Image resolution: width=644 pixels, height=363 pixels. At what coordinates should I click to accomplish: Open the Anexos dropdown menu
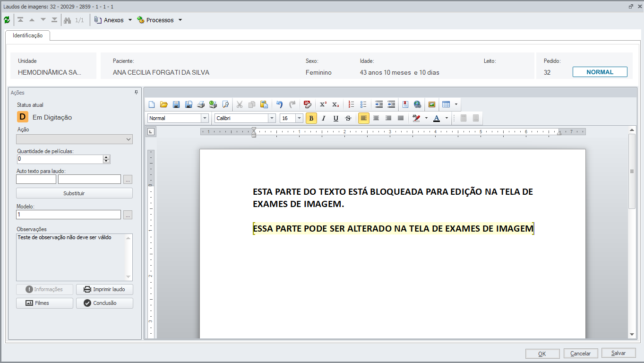[x=113, y=20]
